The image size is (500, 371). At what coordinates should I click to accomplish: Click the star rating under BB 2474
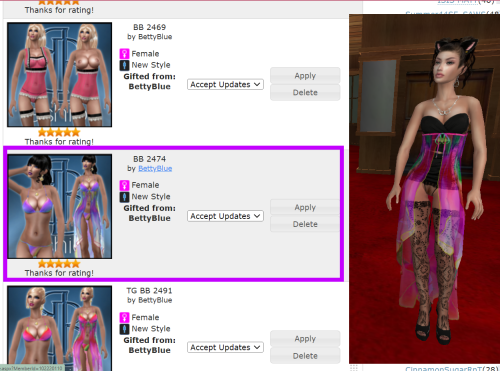click(59, 264)
